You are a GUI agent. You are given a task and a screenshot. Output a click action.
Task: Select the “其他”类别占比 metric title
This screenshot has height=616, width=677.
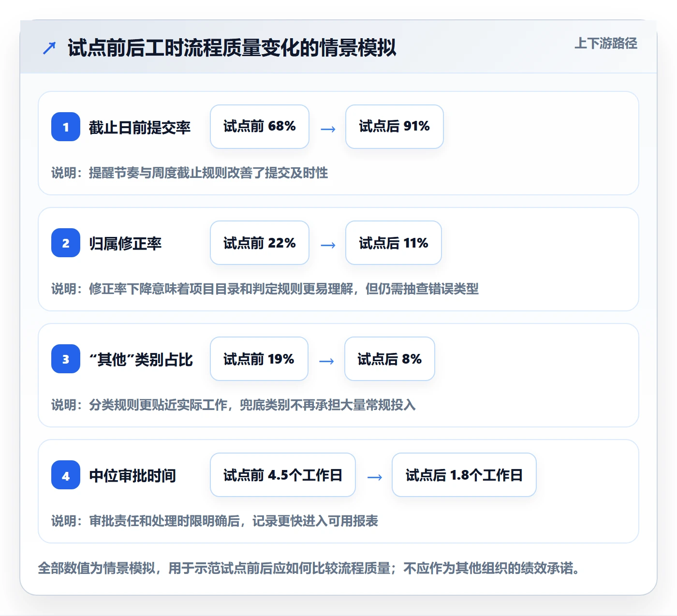(141, 359)
